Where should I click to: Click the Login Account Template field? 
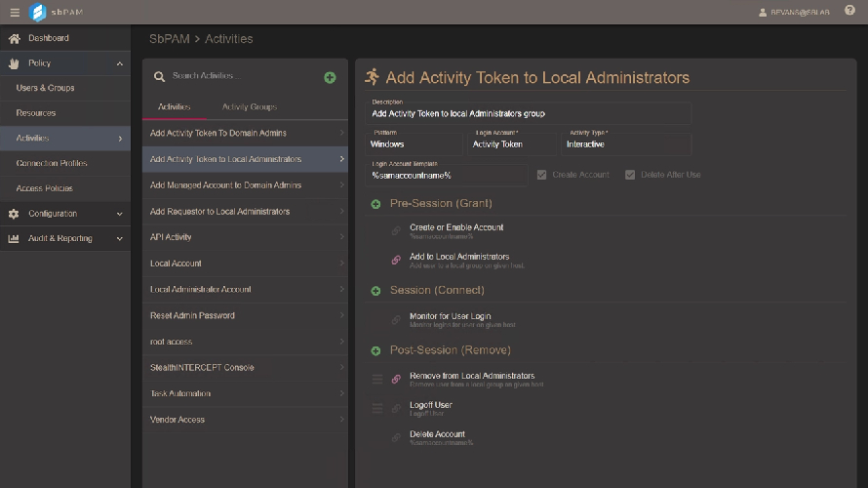446,175
